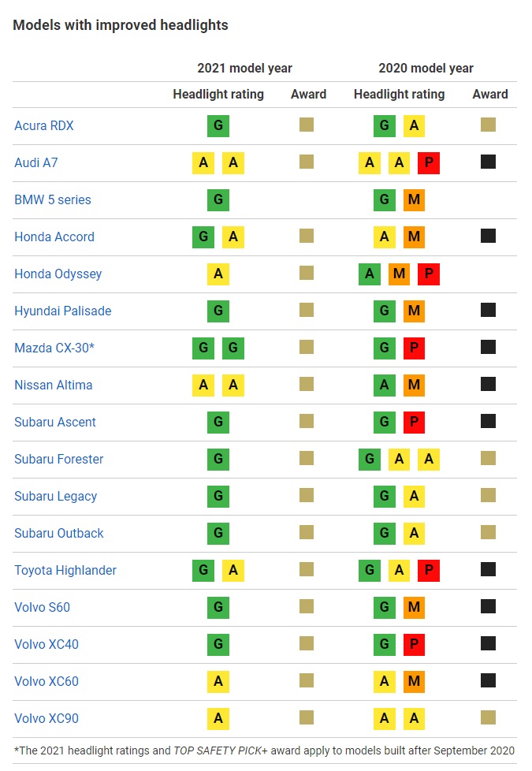Click black 2020 award square for Audi A7

[488, 162]
